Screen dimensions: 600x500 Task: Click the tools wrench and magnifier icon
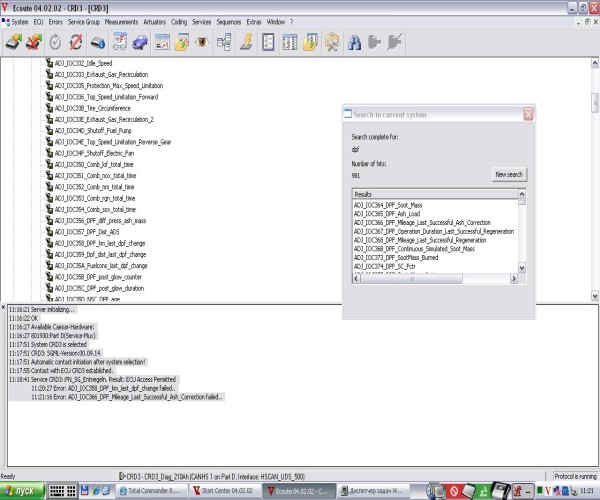(332, 42)
